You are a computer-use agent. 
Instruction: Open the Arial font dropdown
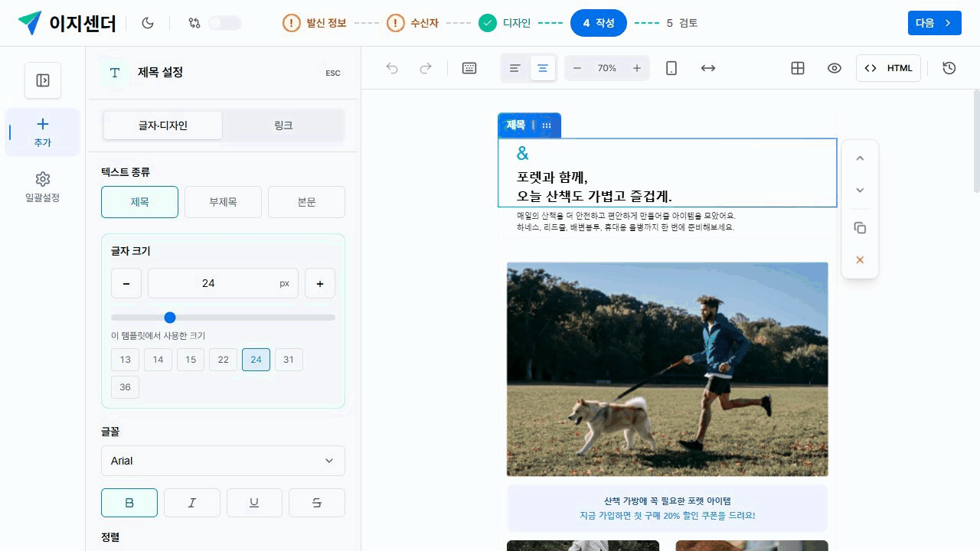click(223, 461)
